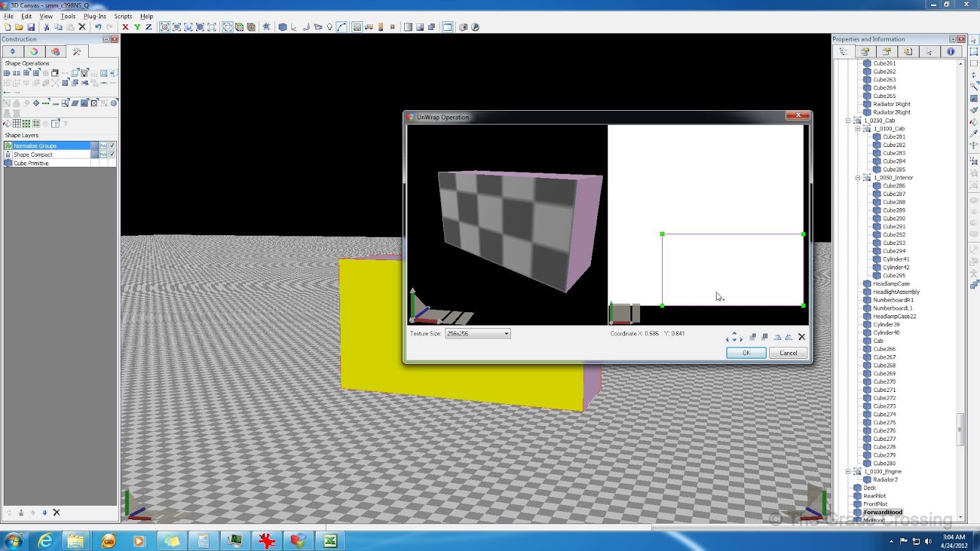The height and width of the screenshot is (551, 980).
Task: Select ForwardHood in the object tree
Action: [x=883, y=512]
